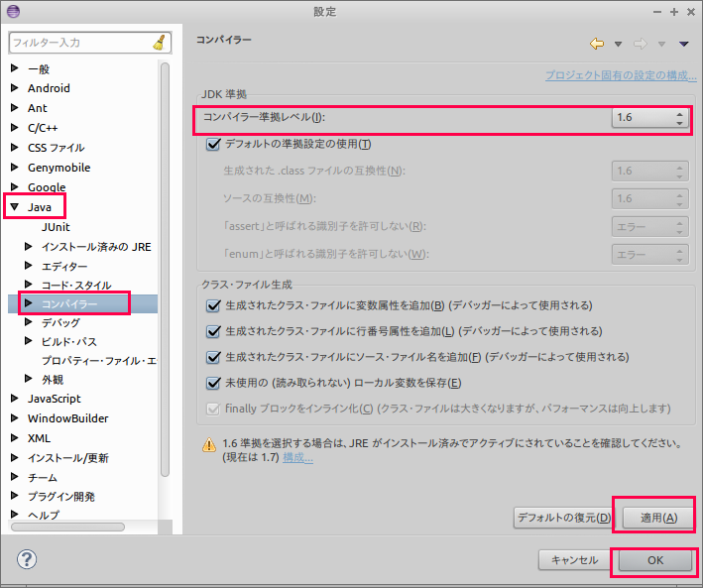
Task: Expand the 一般 tree node
Action: click(x=14, y=67)
